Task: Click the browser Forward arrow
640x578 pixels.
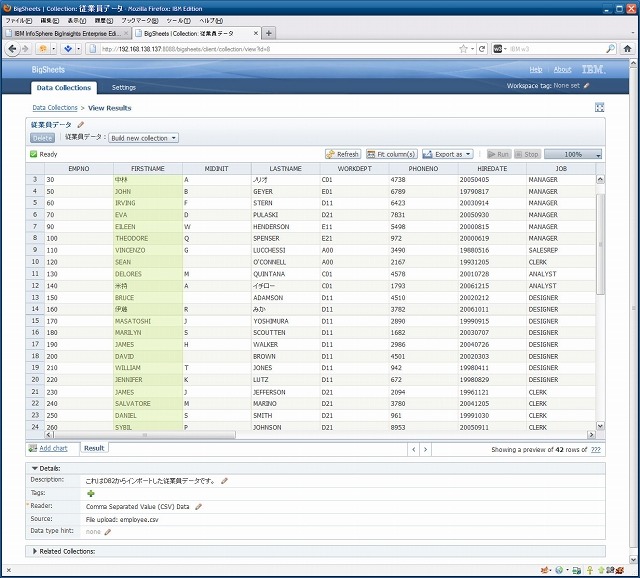Action: 25,49
